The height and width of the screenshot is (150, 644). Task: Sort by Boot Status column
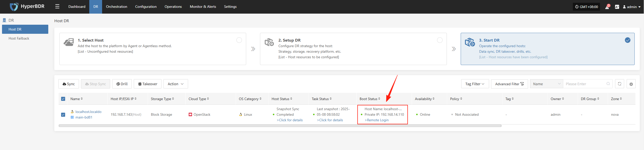tap(379, 99)
